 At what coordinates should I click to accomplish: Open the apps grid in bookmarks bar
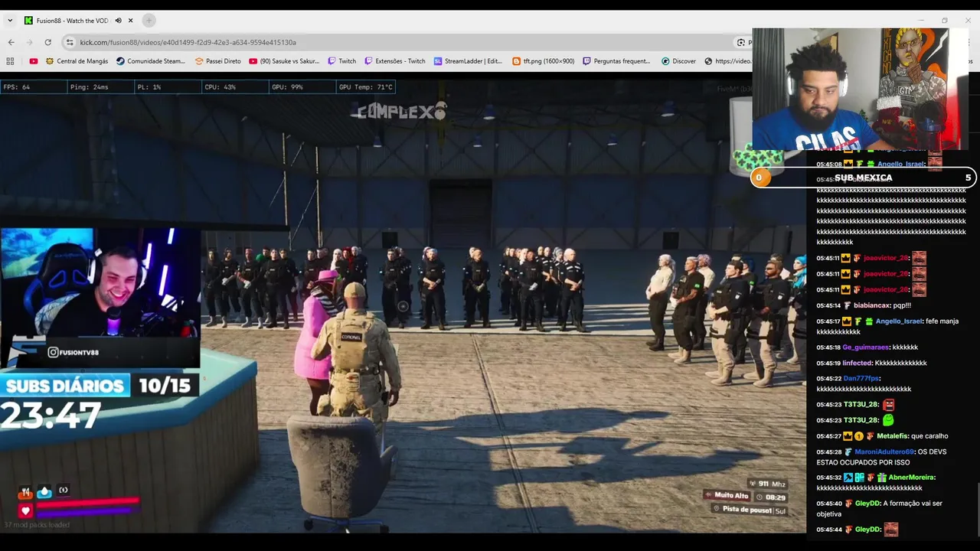[10, 61]
